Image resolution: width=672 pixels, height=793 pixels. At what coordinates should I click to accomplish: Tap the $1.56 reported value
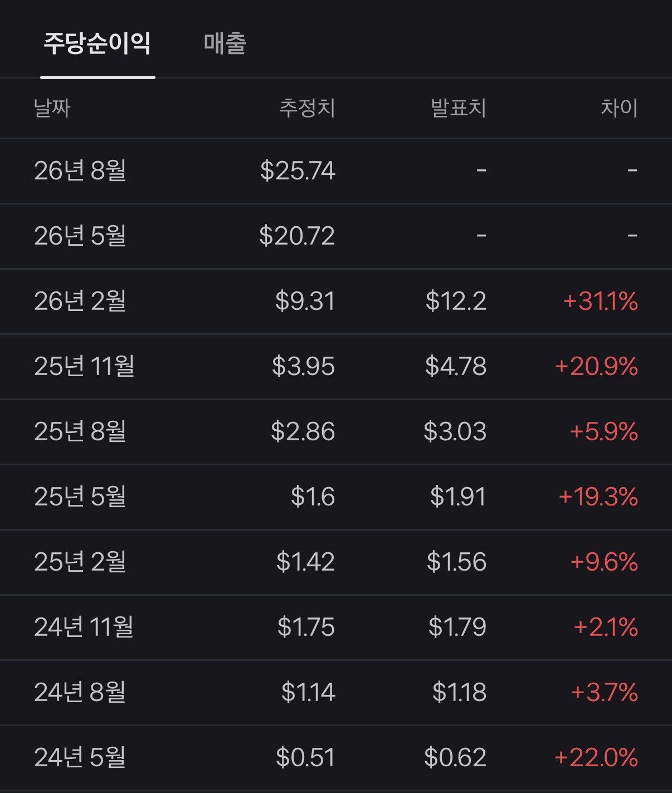pyautogui.click(x=456, y=562)
